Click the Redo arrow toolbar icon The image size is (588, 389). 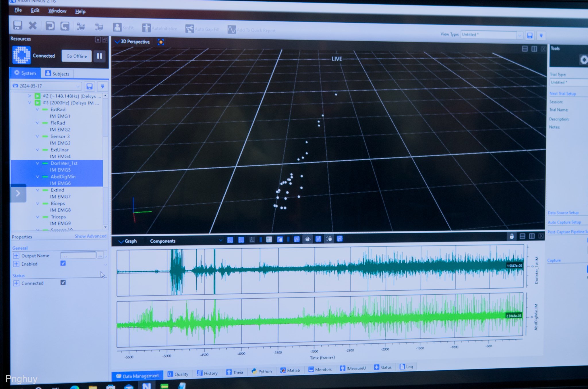pyautogui.click(x=65, y=26)
